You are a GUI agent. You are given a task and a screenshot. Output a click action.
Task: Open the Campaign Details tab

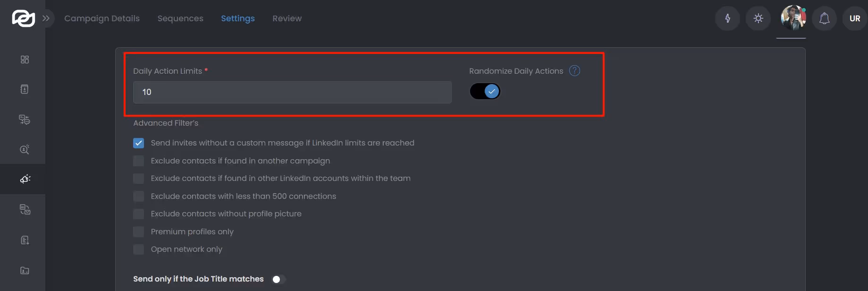[x=102, y=18]
